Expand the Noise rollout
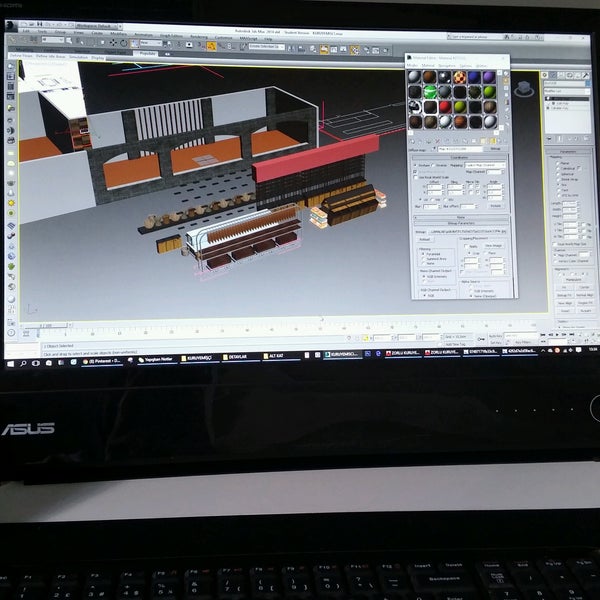Image resolution: width=600 pixels, height=600 pixels. tap(461, 217)
